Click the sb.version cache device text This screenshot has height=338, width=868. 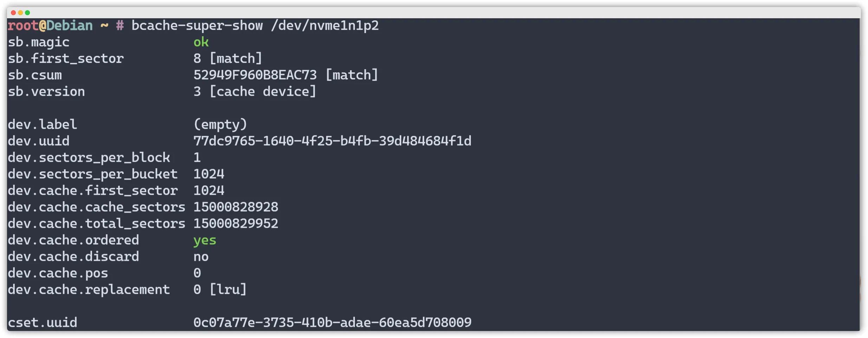(263, 92)
